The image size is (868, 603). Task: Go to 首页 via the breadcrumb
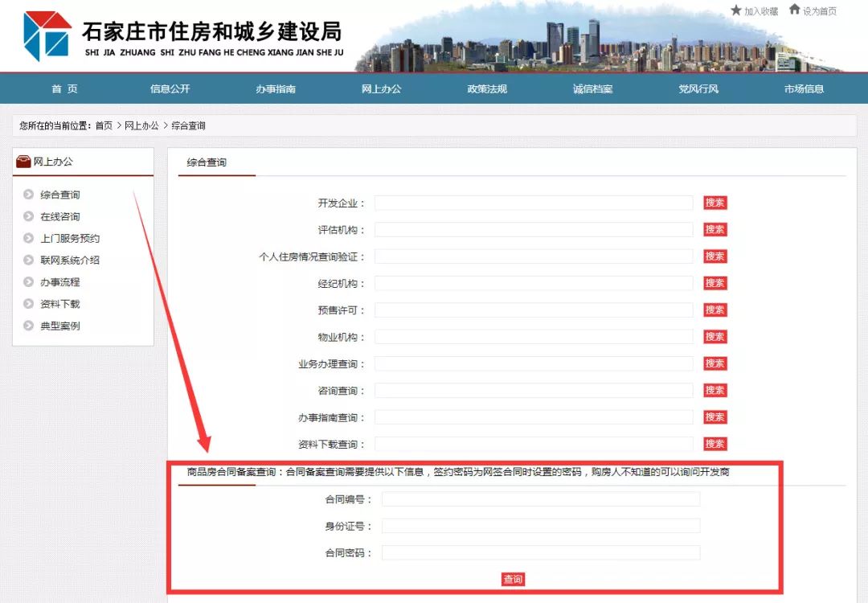click(x=104, y=125)
